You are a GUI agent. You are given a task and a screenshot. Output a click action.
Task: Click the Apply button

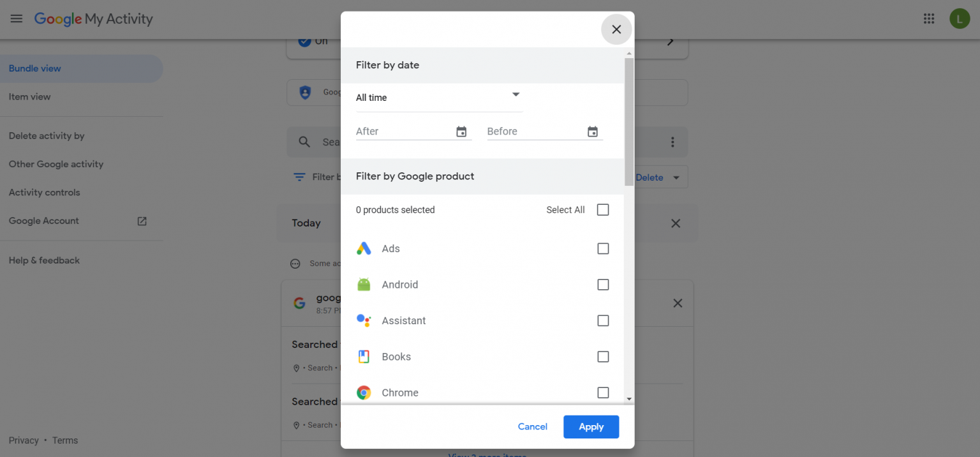coord(591,426)
